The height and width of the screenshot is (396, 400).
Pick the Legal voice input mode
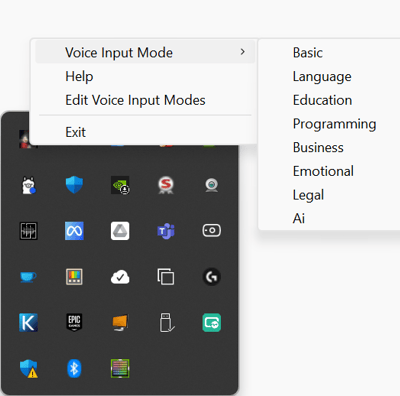pos(308,195)
